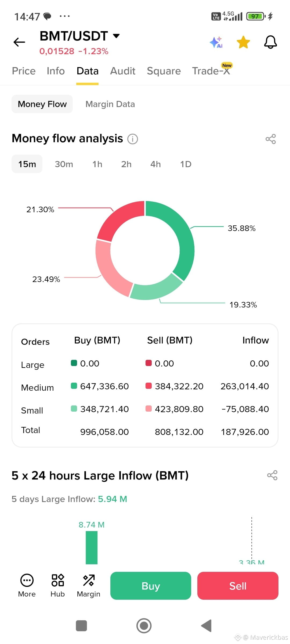Image resolution: width=290 pixels, height=644 pixels.
Task: Tap the battery indicator in status bar
Action: (x=256, y=16)
